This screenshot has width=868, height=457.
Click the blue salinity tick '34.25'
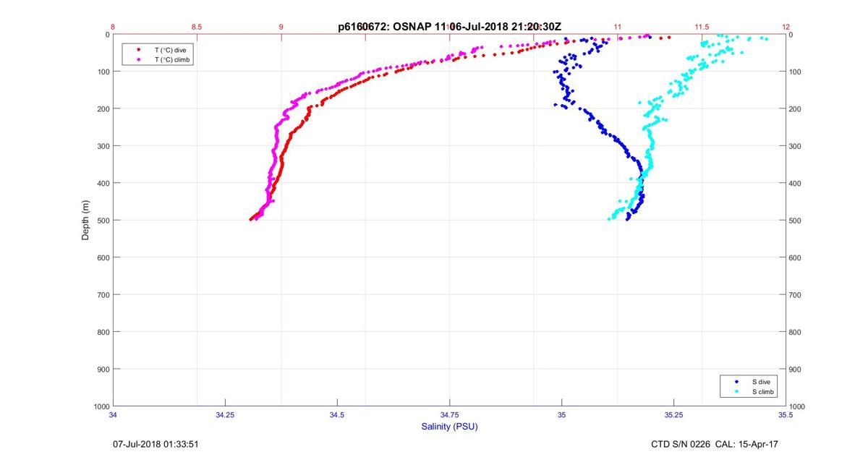point(225,415)
